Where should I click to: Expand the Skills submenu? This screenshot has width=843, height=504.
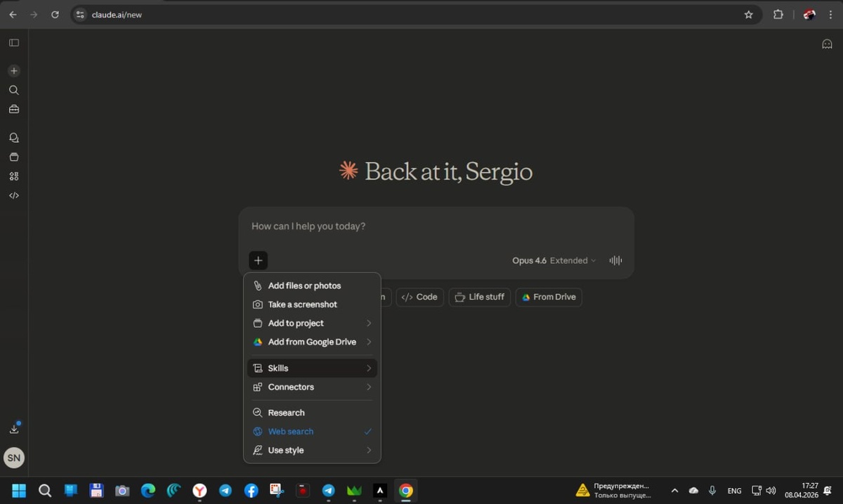(312, 369)
